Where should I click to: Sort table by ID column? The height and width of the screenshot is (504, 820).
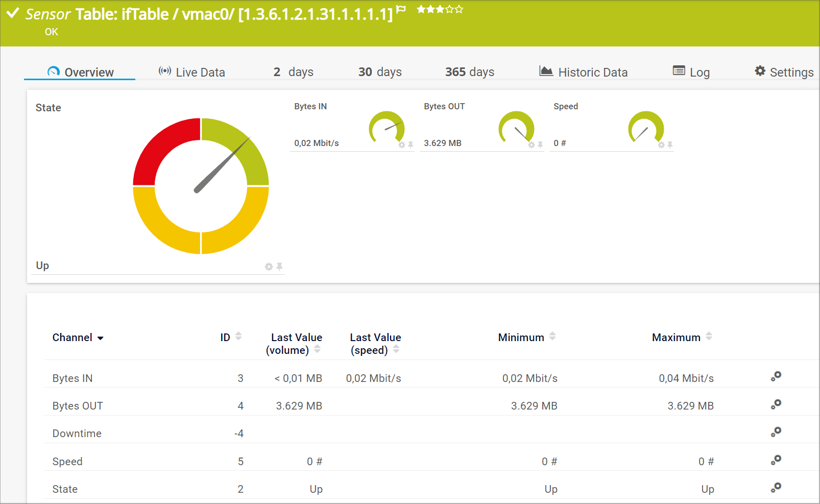231,337
